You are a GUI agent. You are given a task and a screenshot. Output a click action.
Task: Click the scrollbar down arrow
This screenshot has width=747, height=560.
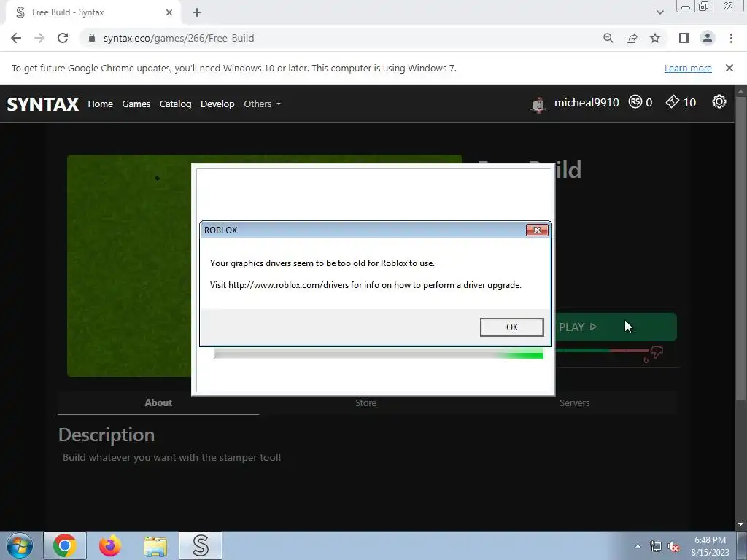740,524
